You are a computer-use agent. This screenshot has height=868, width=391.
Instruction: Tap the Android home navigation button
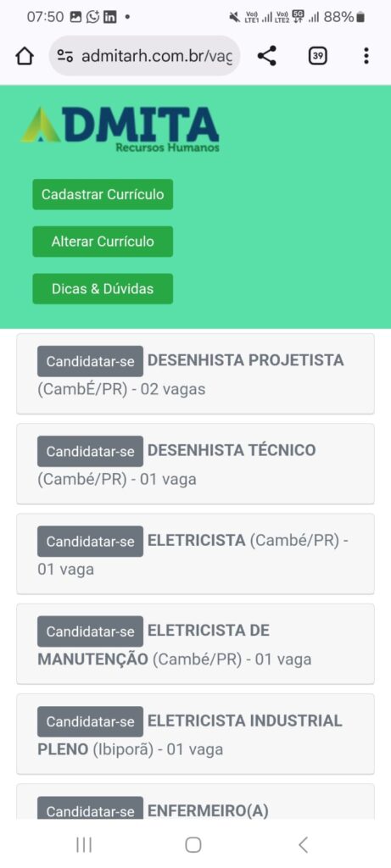pyautogui.click(x=193, y=845)
